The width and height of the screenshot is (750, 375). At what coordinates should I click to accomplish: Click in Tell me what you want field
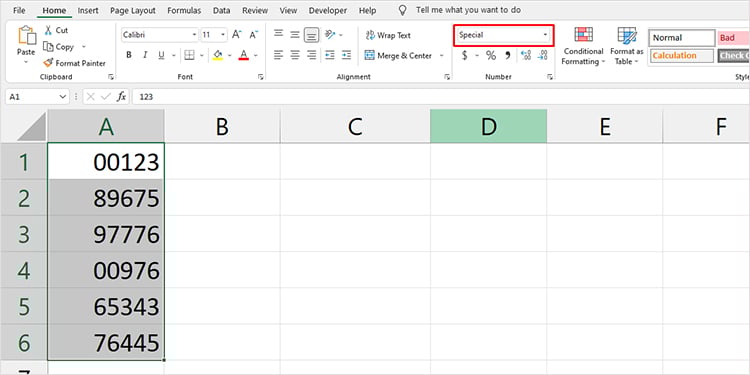coord(468,10)
